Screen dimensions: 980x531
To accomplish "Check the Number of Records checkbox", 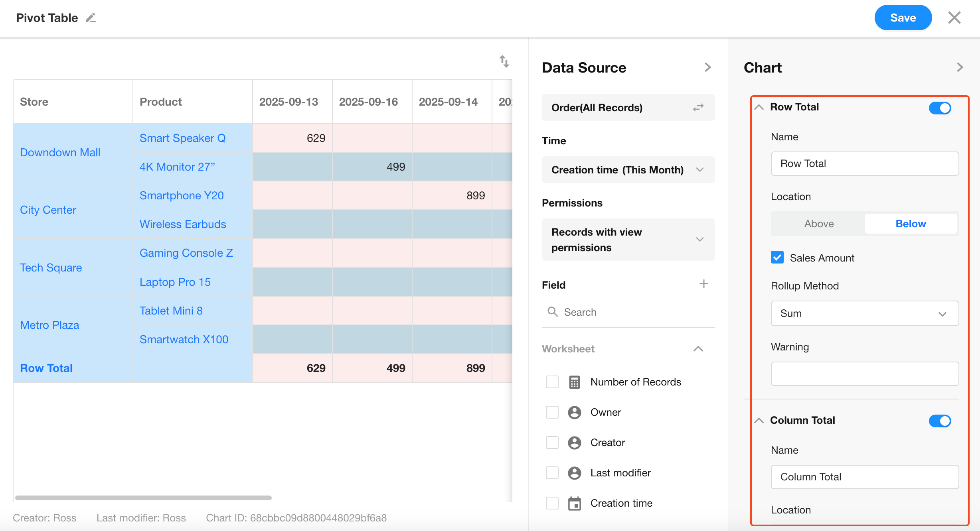I will point(552,382).
